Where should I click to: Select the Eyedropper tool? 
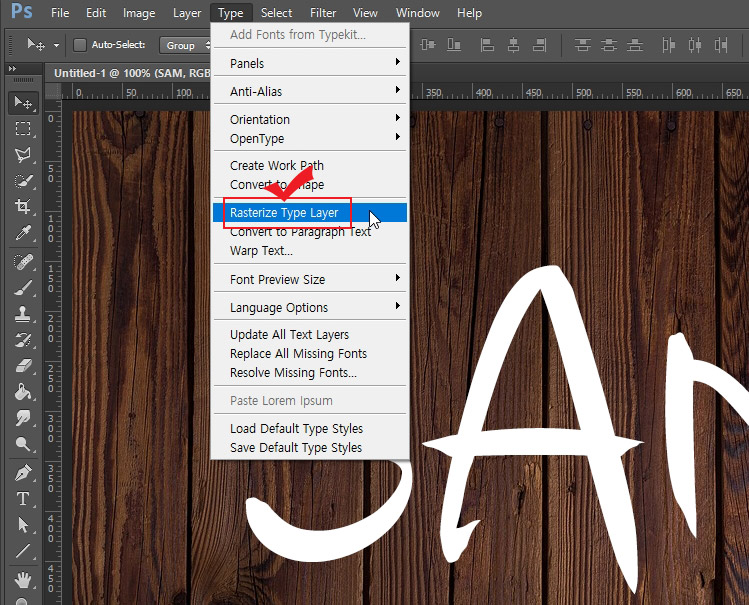23,233
